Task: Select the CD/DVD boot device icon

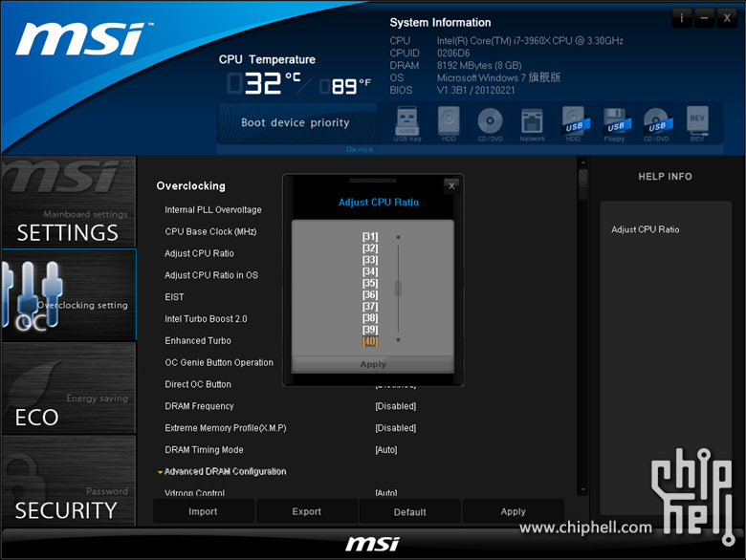Action: (x=490, y=123)
